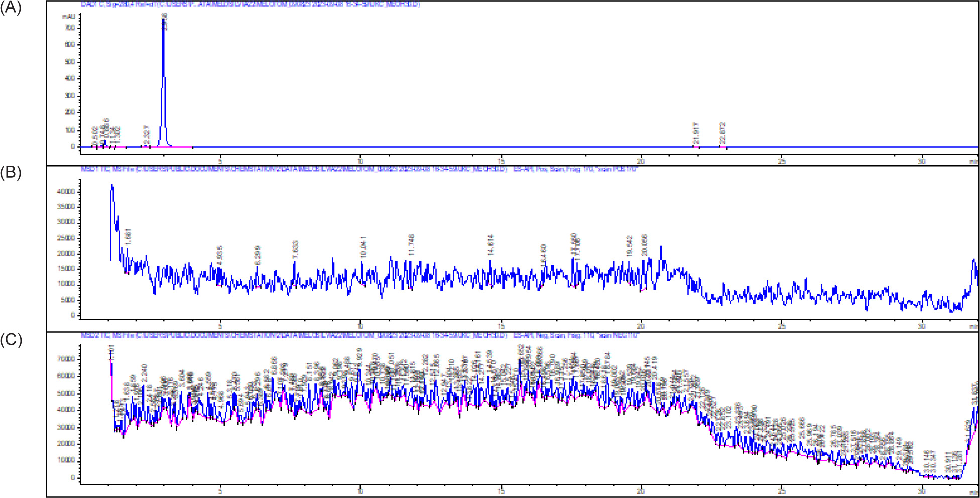The image size is (980, 498).
Task: Pick the 11.748 peak label in panel B
Action: point(412,244)
